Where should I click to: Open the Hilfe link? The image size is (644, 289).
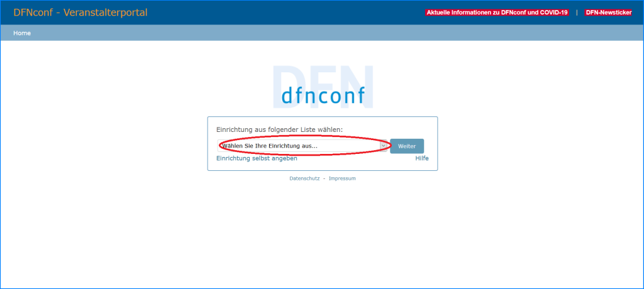pos(421,158)
